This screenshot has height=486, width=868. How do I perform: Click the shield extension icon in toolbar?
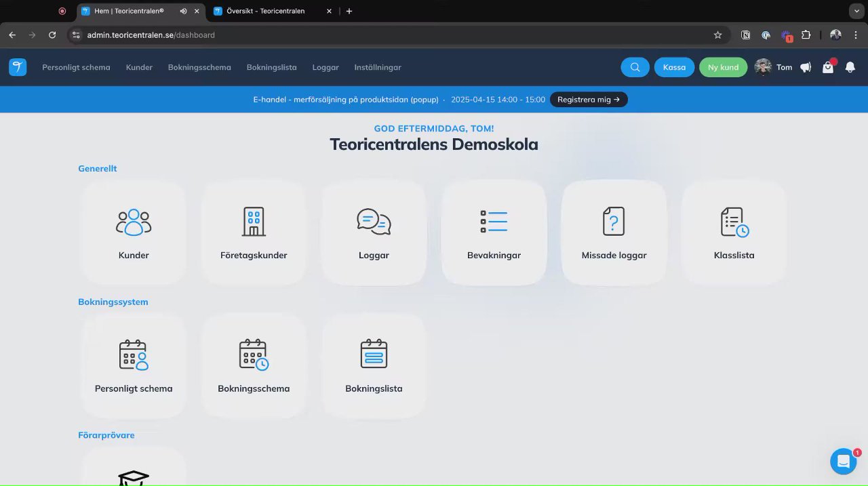point(766,35)
